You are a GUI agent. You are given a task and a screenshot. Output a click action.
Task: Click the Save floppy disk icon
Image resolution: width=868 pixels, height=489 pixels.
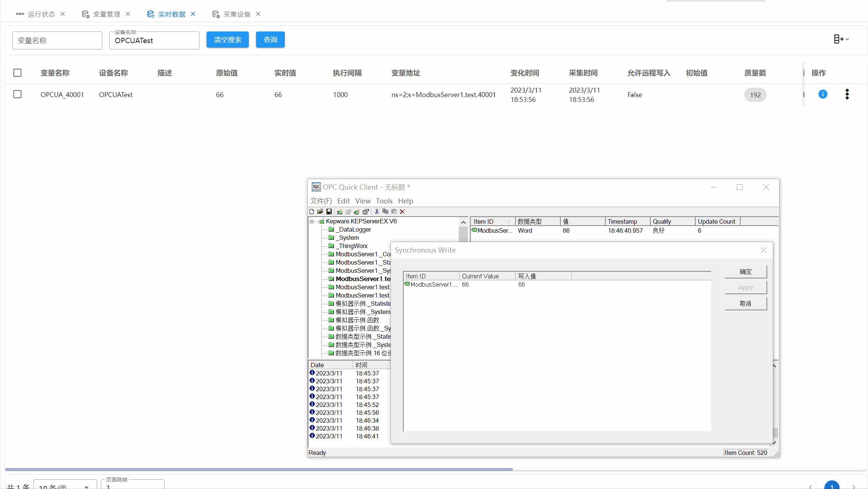point(329,212)
